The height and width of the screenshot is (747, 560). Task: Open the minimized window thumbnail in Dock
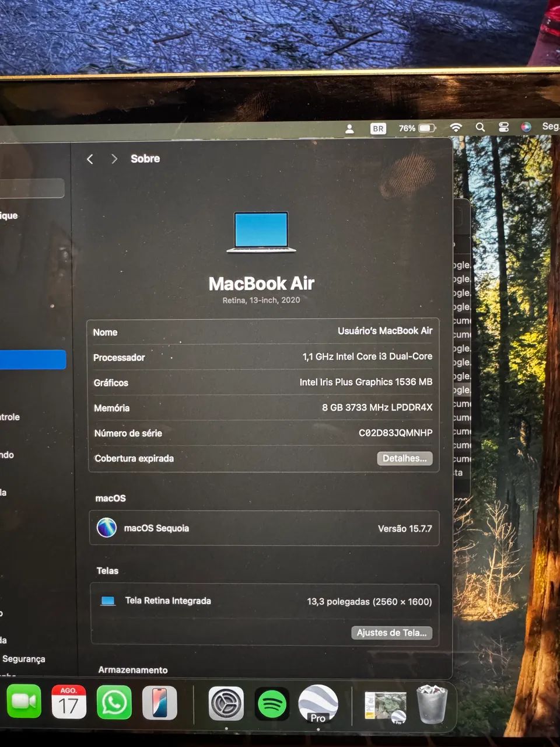[x=385, y=707]
